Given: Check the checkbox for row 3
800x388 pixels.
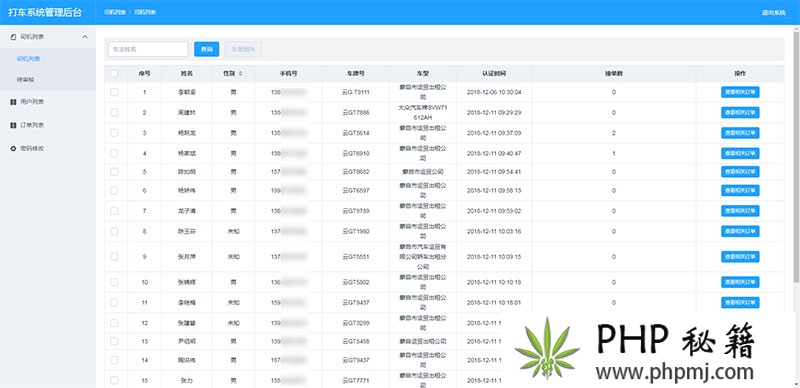Looking at the screenshot, I should click(x=114, y=133).
